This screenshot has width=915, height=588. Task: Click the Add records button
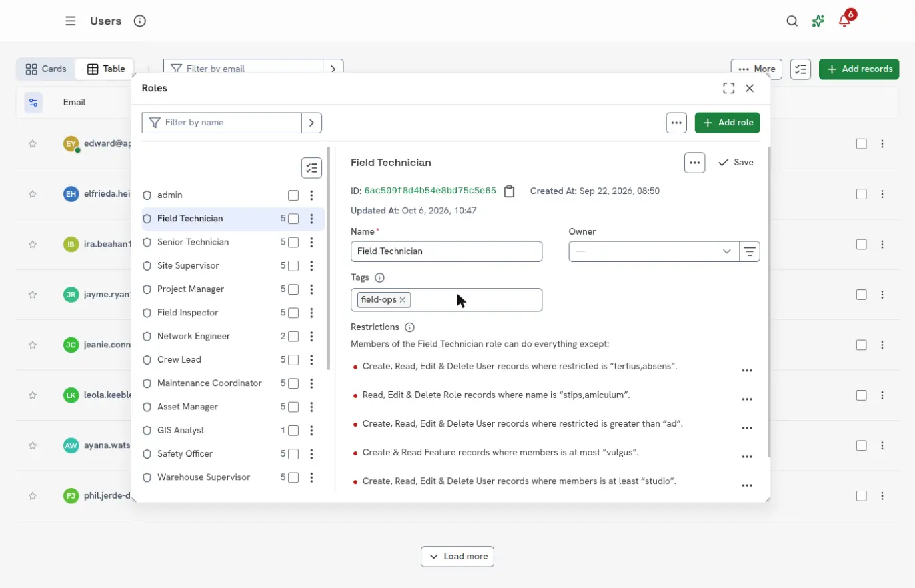click(x=859, y=69)
